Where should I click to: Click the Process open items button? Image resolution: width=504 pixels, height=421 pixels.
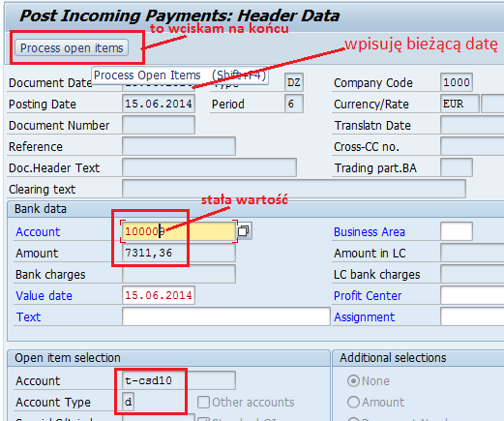tap(72, 48)
